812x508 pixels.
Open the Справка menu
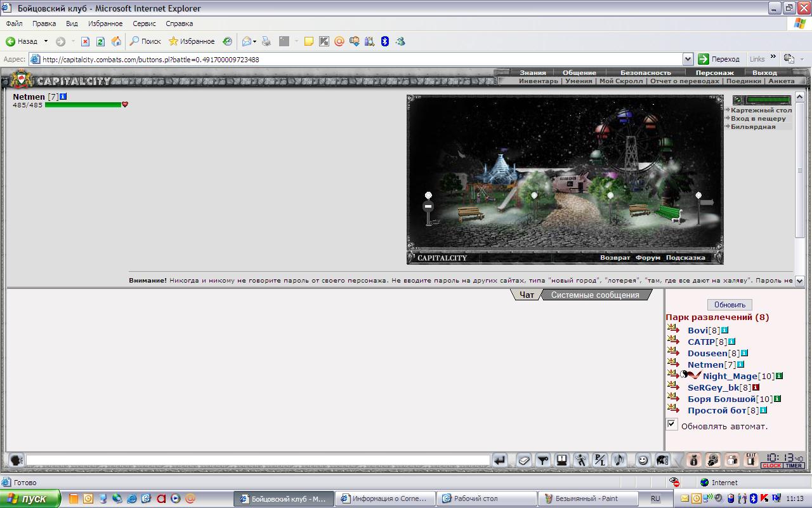click(x=179, y=23)
